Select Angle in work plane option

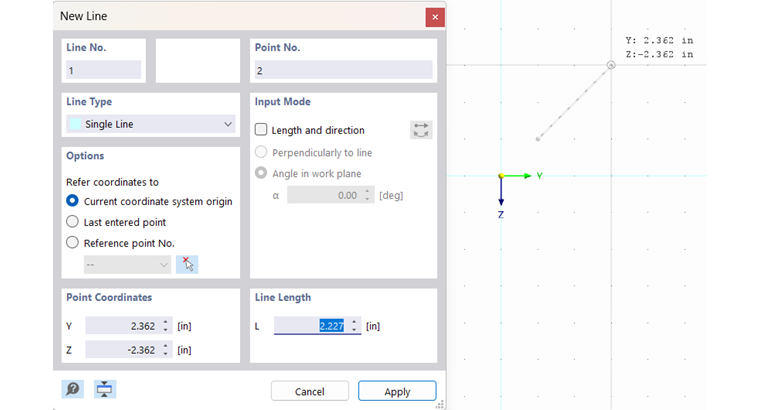(261, 173)
